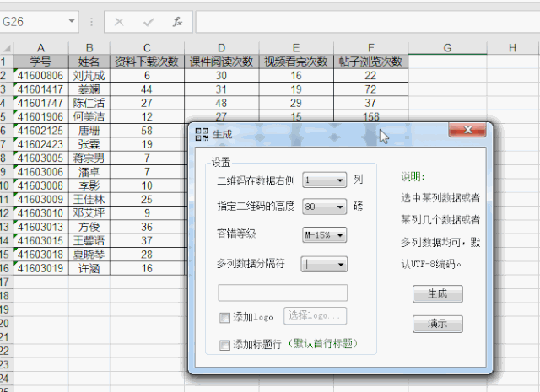Click cell containing 41600806
This screenshot has height=392, width=540.
[41, 75]
